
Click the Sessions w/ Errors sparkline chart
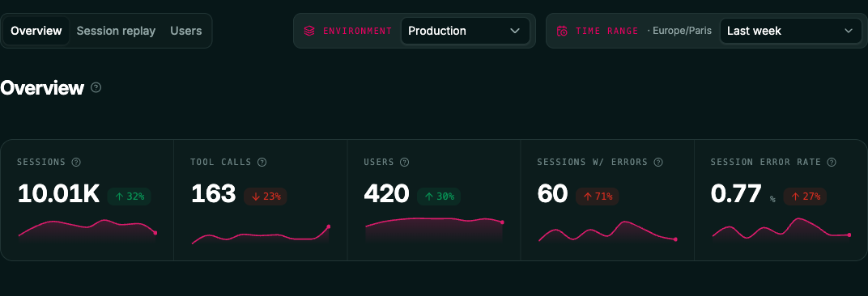click(x=607, y=232)
